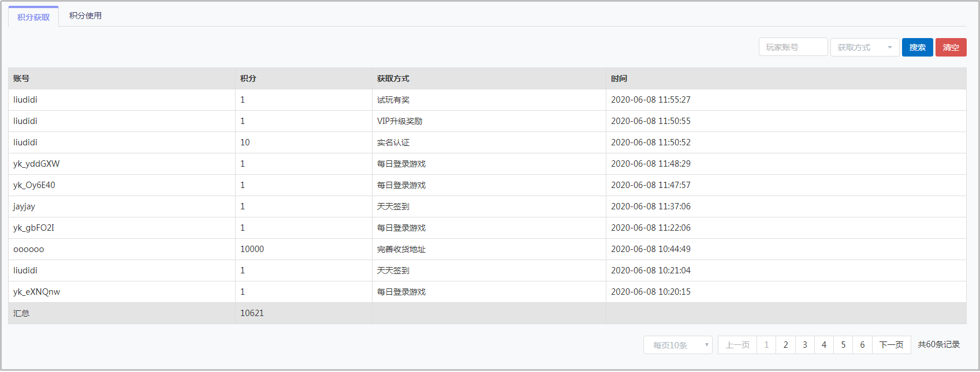
Task: Click the account oooooo
Action: point(28,249)
